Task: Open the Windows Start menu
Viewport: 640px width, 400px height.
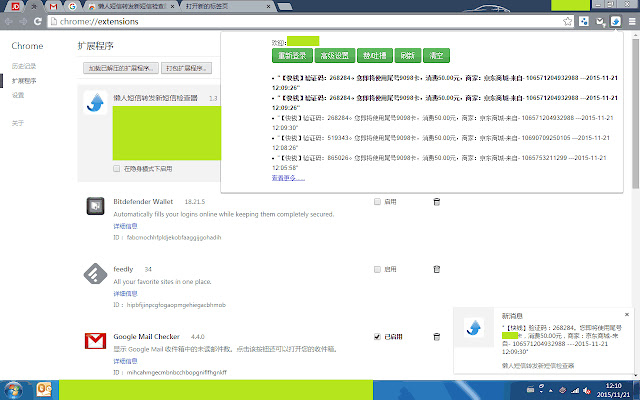Action: [13, 390]
